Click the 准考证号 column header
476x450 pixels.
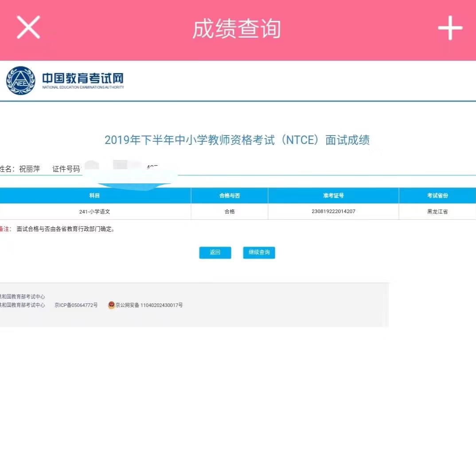click(333, 195)
